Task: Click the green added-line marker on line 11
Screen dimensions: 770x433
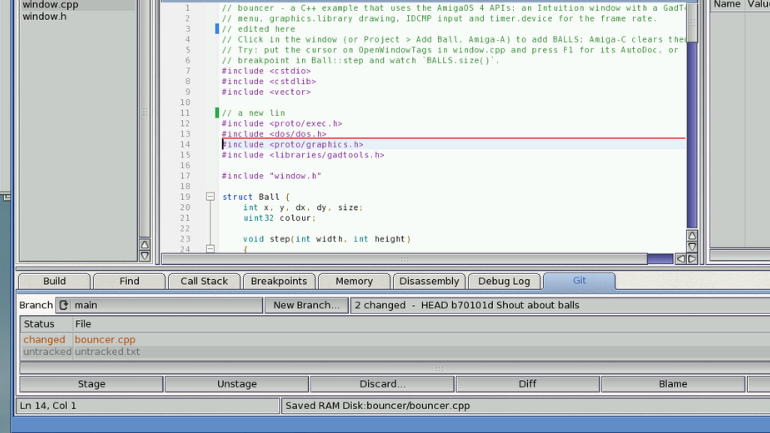Action: click(x=217, y=113)
